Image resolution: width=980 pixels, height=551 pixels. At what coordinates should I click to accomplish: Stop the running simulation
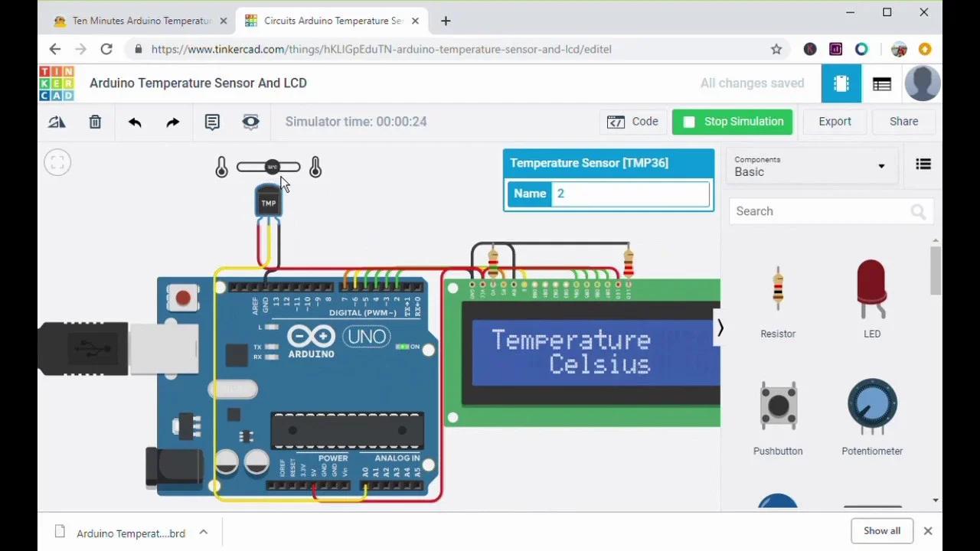pos(732,122)
